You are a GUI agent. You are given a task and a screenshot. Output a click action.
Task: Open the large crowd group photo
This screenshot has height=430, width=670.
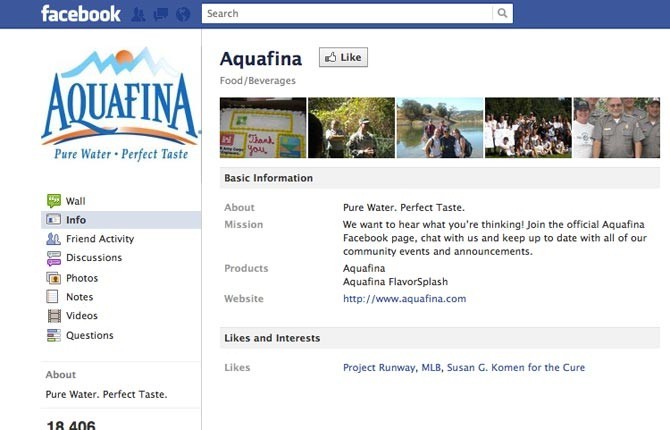pos(528,128)
